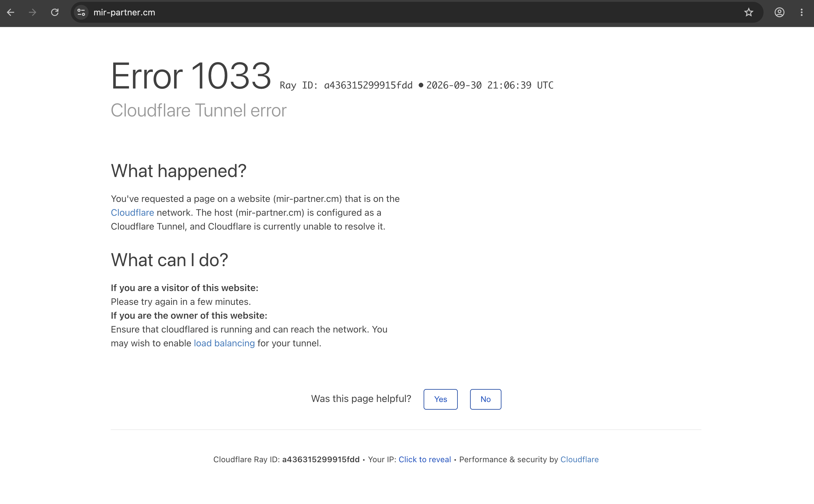
Task: Click the 'What can I do?' heading
Action: pyautogui.click(x=170, y=260)
